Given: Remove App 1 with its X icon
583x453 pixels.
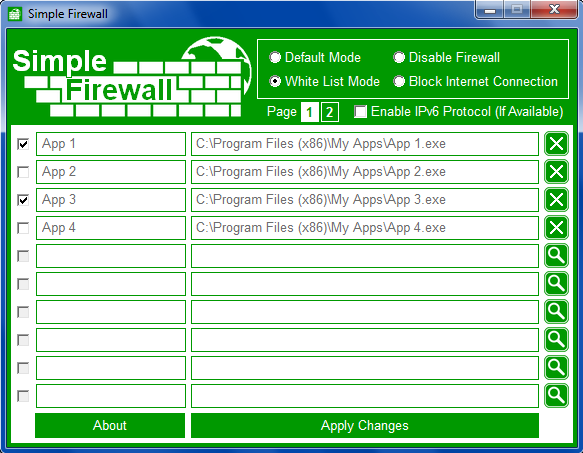Looking at the screenshot, I should [556, 144].
